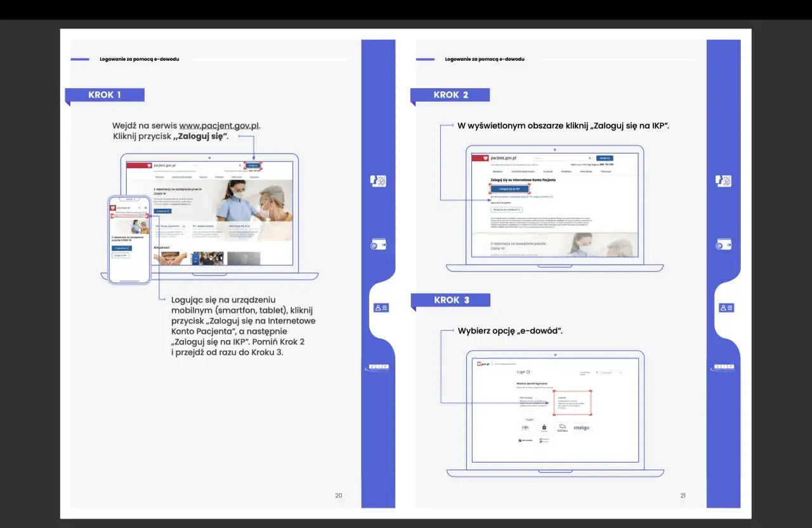Click the QR code icon on left page sidebar

pyautogui.click(x=378, y=181)
